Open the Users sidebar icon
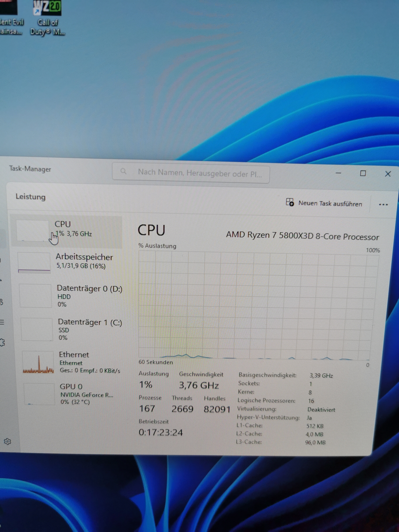The width and height of the screenshot is (399, 532). click(1, 302)
